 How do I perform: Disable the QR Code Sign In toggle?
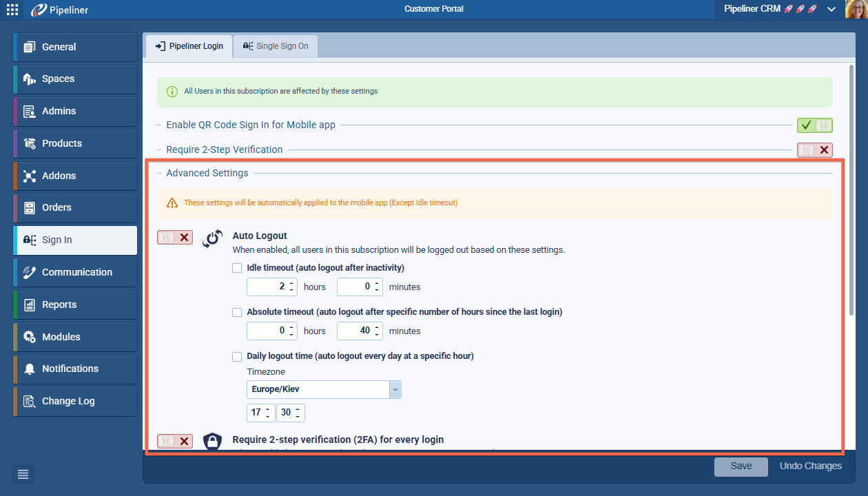(815, 125)
